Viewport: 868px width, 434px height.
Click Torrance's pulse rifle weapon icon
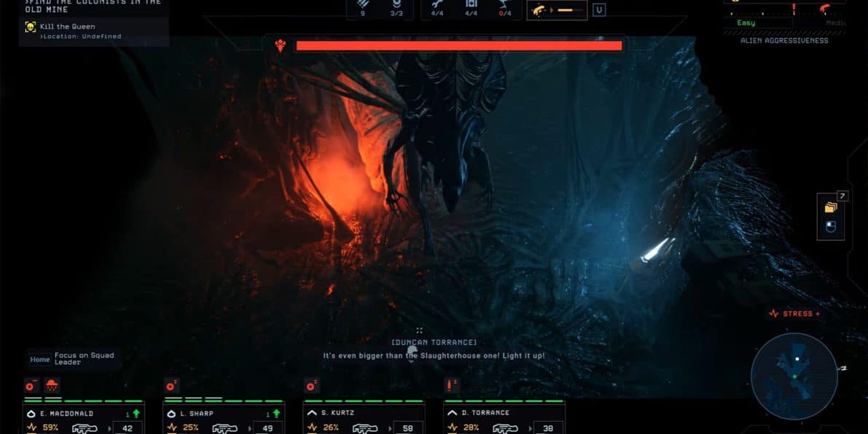coord(505,428)
